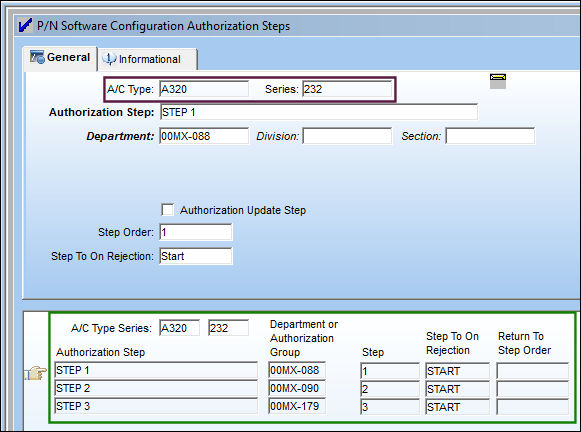Select the STEP 2 row in list
The image size is (581, 432).
[x=156, y=388]
